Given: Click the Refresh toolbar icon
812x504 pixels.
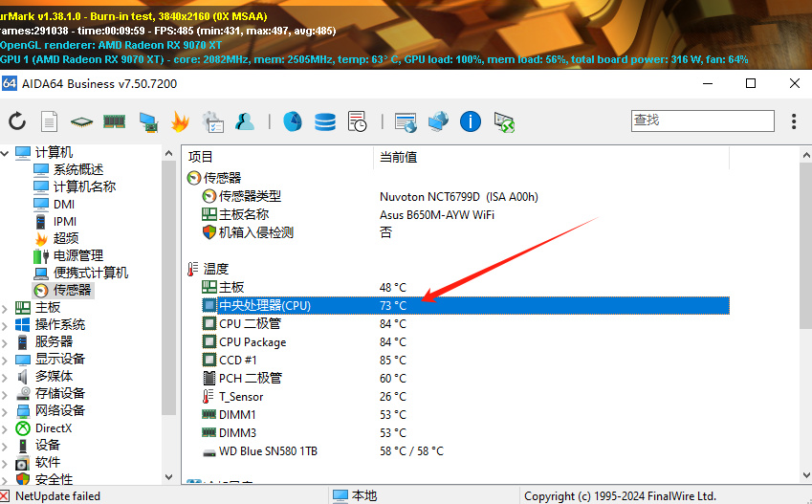Looking at the screenshot, I should (17, 121).
